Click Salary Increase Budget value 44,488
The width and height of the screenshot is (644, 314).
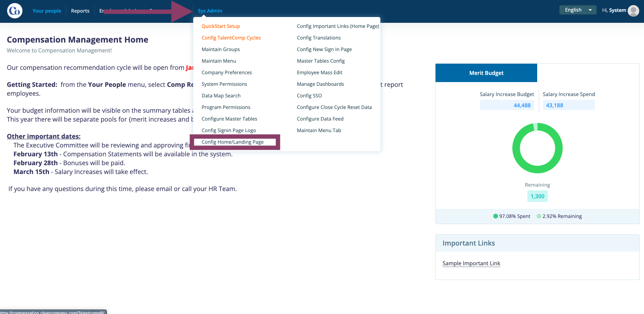507,105
